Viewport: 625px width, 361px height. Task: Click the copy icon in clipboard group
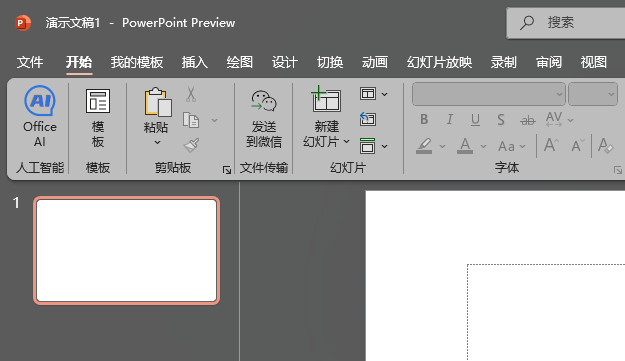191,120
